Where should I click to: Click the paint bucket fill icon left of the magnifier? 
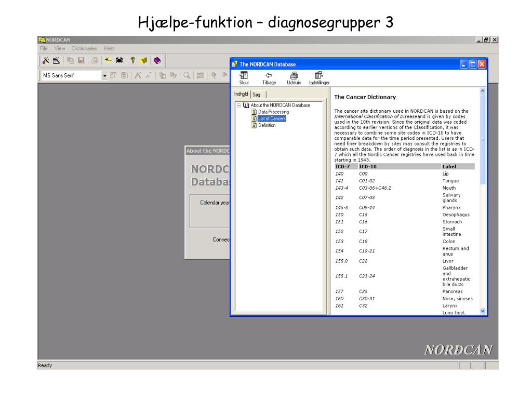[x=174, y=75]
